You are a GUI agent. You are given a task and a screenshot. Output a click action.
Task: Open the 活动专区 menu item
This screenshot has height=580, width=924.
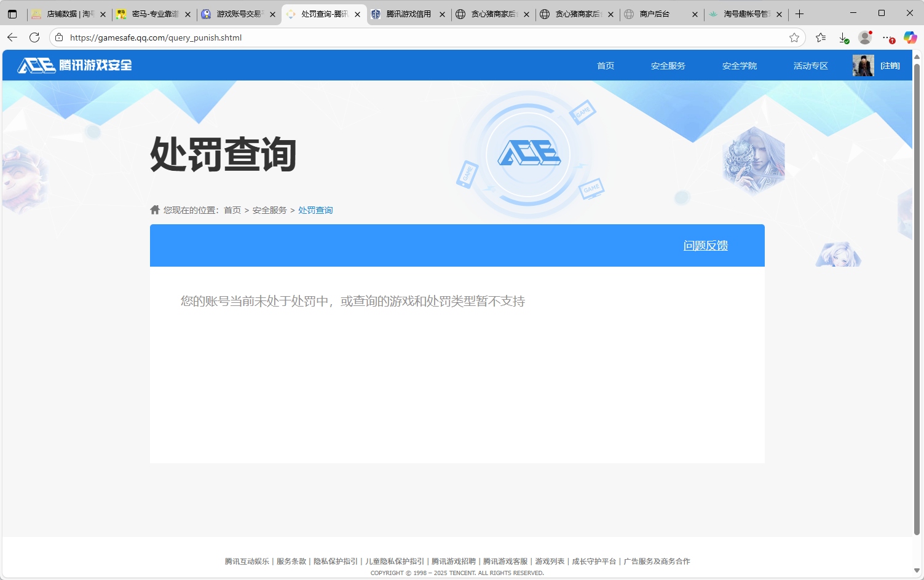tap(810, 65)
